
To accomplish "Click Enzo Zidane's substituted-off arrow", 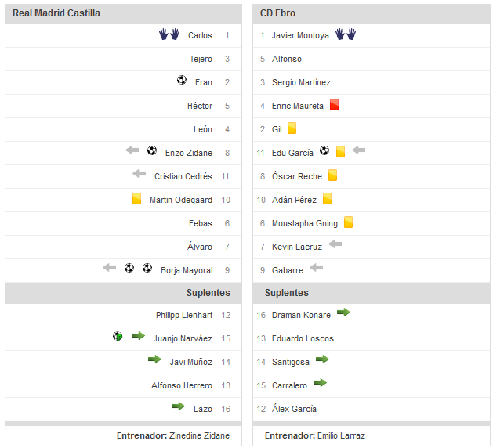I will pos(132,151).
